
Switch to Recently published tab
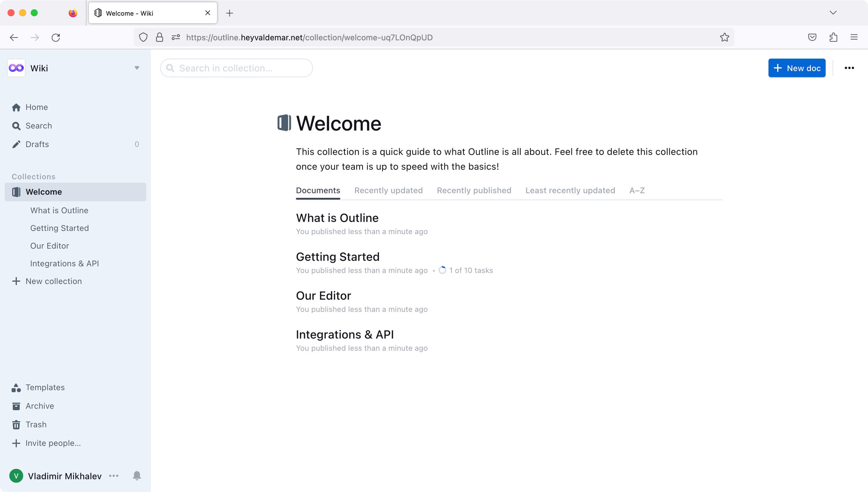(x=474, y=190)
